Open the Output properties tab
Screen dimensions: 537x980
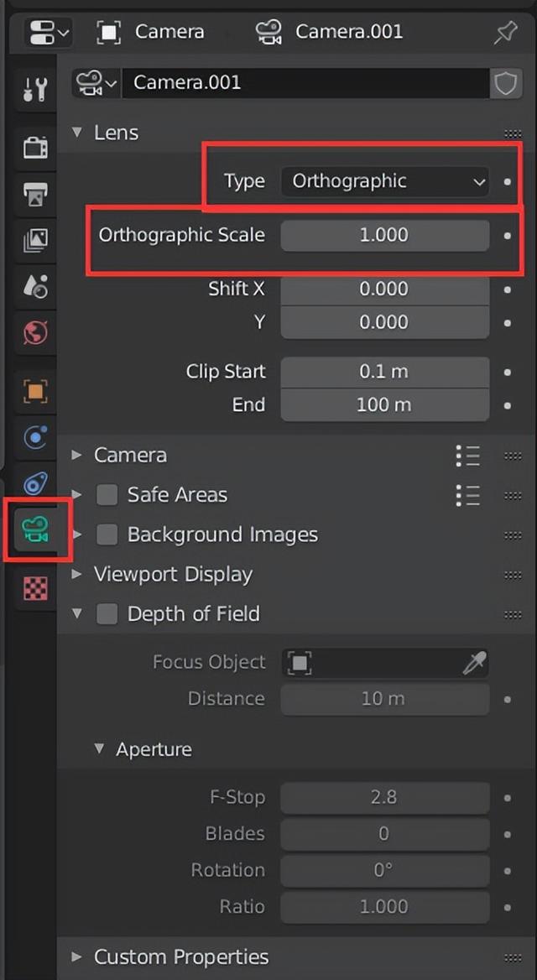(35, 194)
